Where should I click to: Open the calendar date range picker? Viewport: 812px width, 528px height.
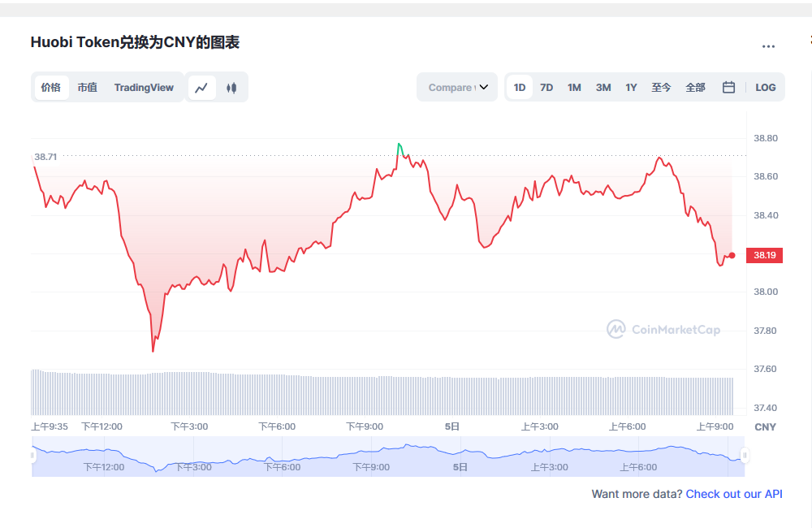tap(728, 87)
